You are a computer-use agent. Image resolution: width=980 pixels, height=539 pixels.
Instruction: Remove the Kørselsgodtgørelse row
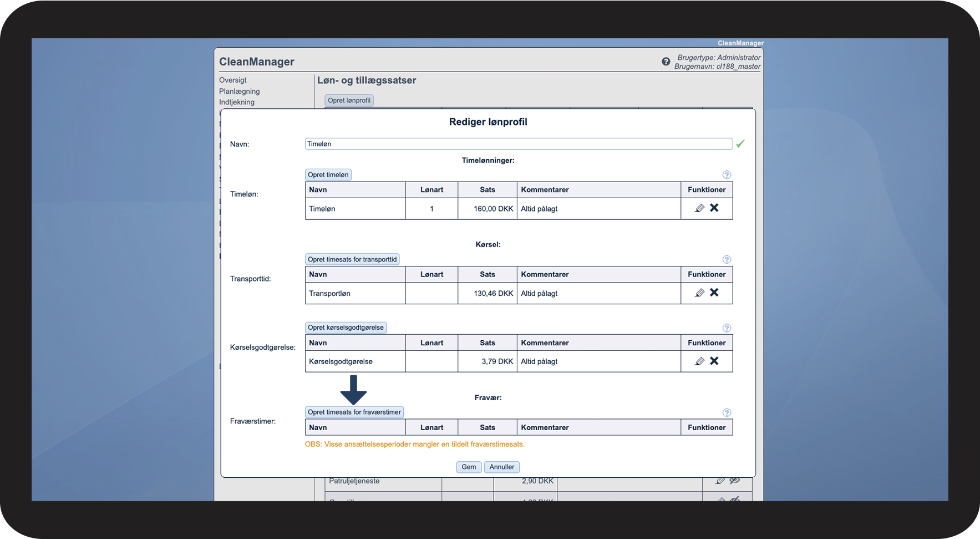pos(714,361)
